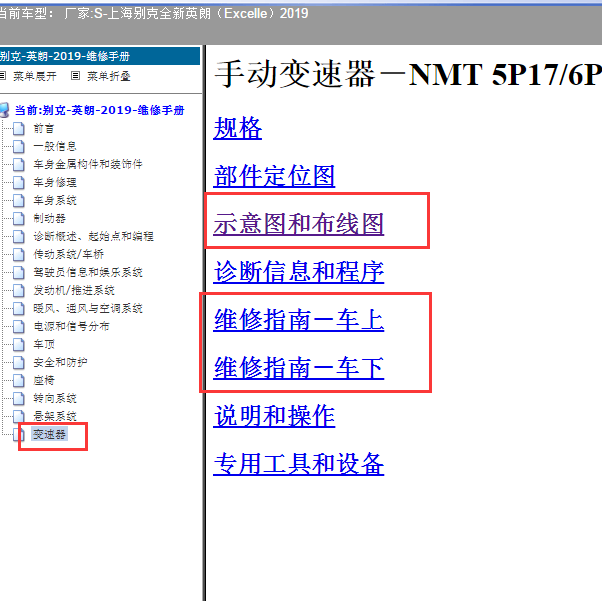Click the 当前车型 vehicle info text
Image resolution: width=602 pixels, height=601 pixels.
tap(154, 13)
